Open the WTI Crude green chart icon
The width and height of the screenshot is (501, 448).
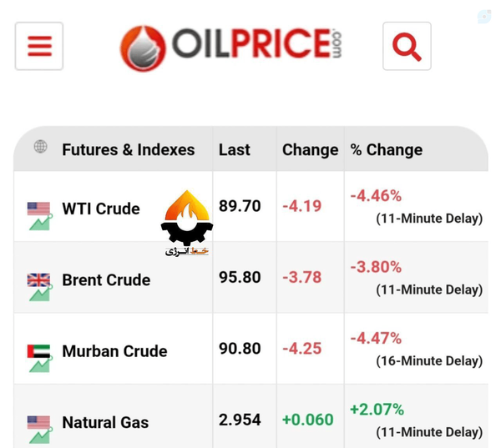click(41, 223)
